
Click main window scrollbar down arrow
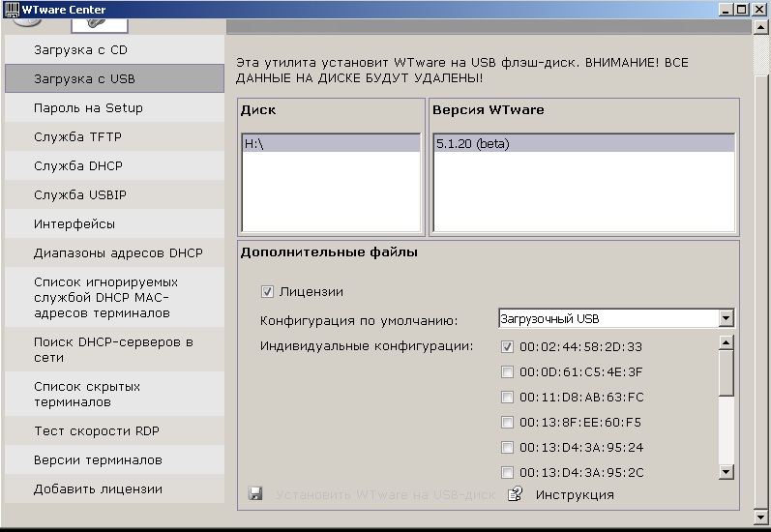click(x=761, y=524)
